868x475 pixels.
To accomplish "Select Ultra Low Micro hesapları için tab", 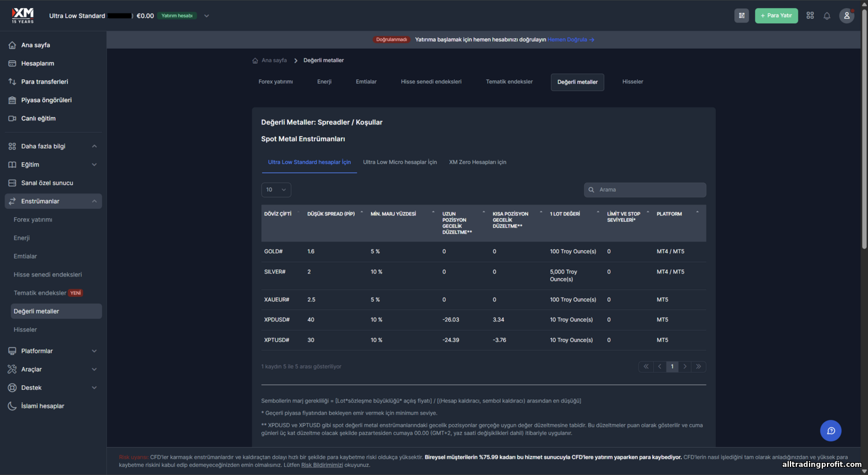I will pyautogui.click(x=400, y=162).
